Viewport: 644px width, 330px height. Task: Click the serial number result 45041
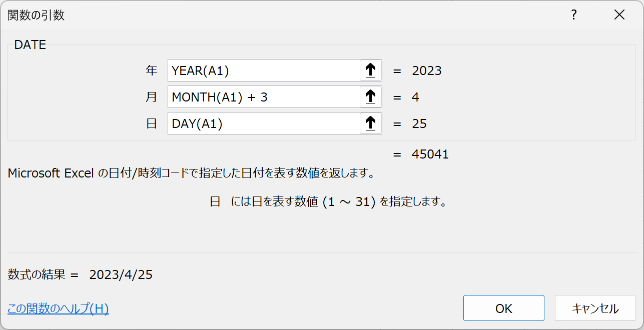pyautogui.click(x=430, y=154)
